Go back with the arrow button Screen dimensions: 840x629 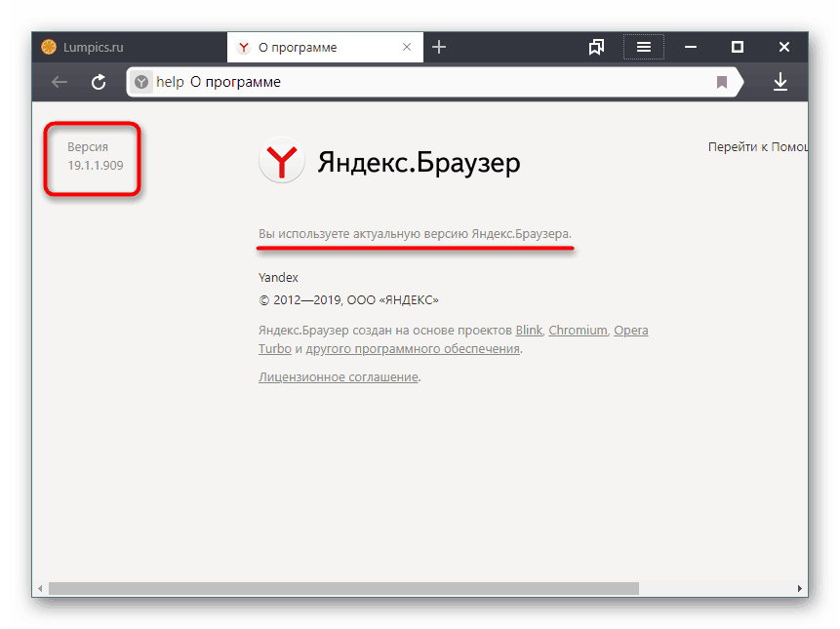[59, 82]
